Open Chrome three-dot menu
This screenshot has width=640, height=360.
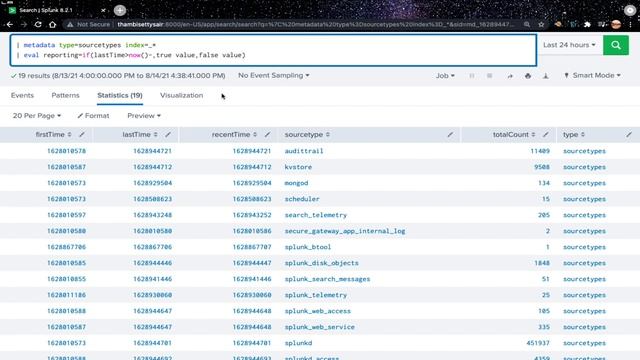point(631,24)
